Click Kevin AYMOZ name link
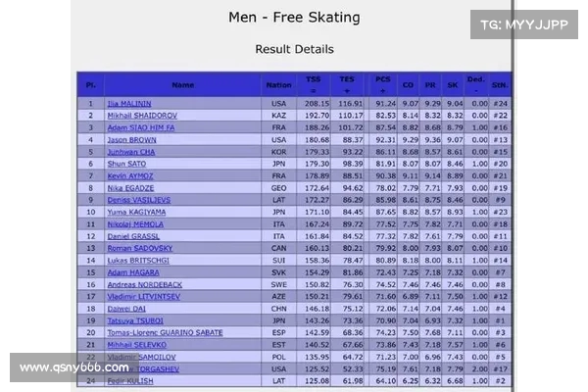588x392 pixels. [130, 176]
